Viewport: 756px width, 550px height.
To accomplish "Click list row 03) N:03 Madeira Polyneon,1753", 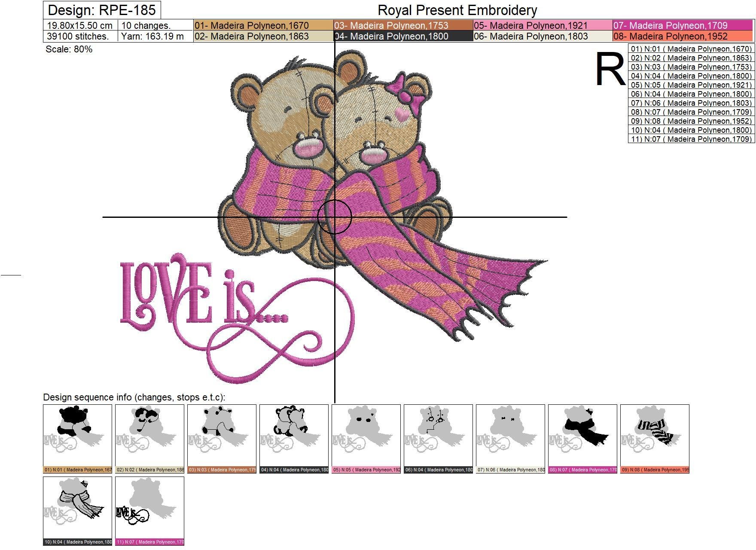I will tap(692, 67).
